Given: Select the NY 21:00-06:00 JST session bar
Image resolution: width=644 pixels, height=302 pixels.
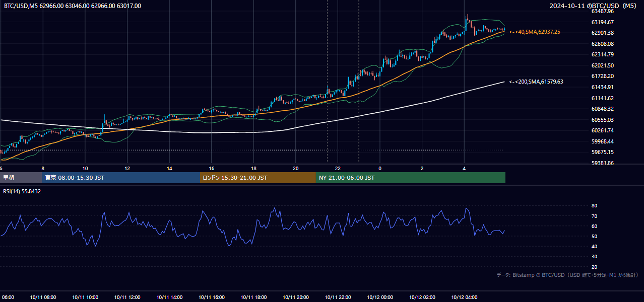Looking at the screenshot, I should coord(411,178).
